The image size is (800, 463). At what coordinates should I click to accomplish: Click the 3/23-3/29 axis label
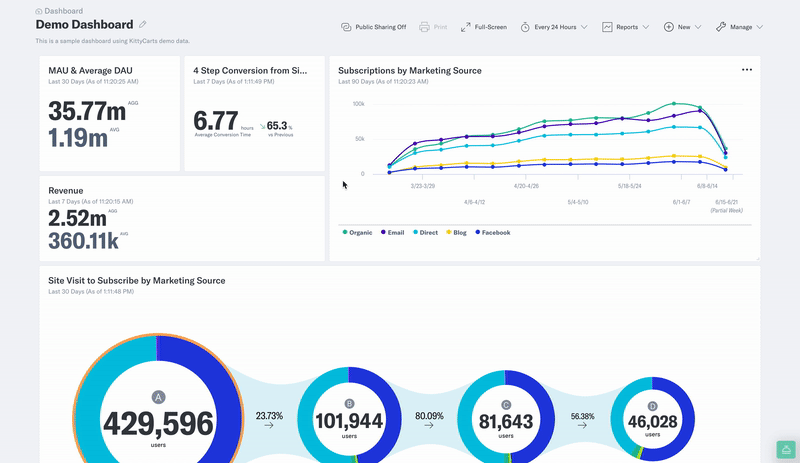(x=423, y=186)
